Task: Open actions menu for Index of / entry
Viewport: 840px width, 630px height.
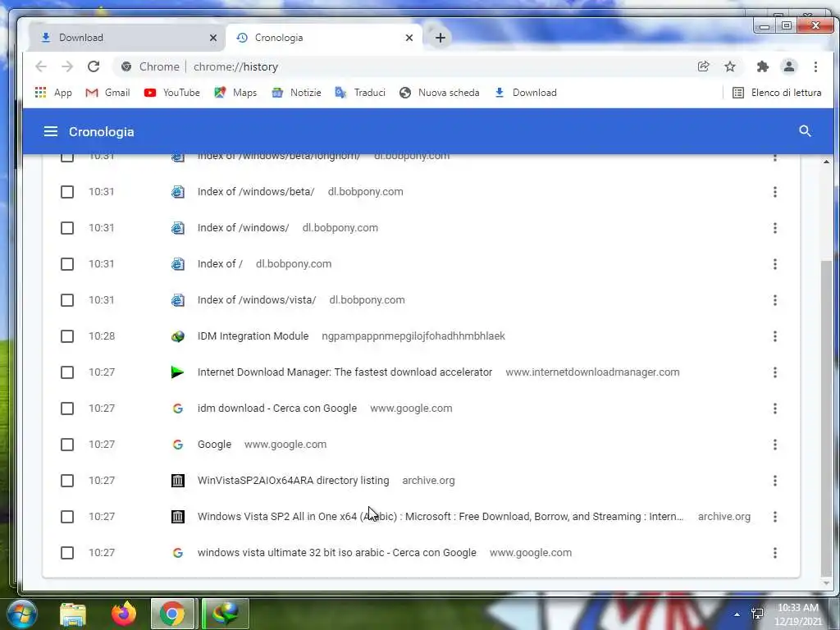Action: [x=774, y=264]
